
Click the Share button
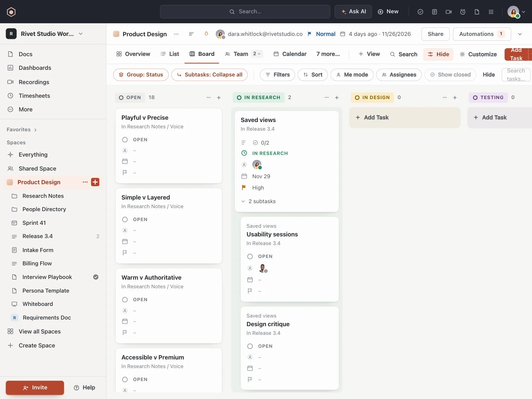coord(436,34)
